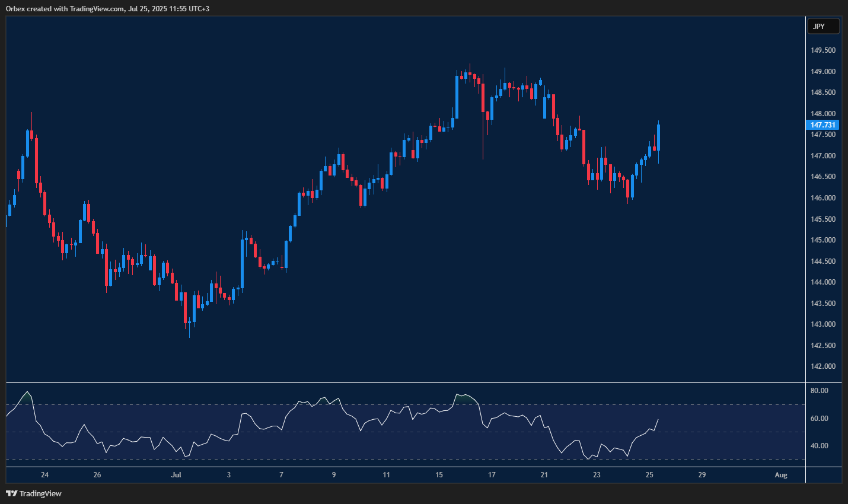The width and height of the screenshot is (848, 504).
Task: Click the 60.00 RSI scale label
Action: (819, 419)
